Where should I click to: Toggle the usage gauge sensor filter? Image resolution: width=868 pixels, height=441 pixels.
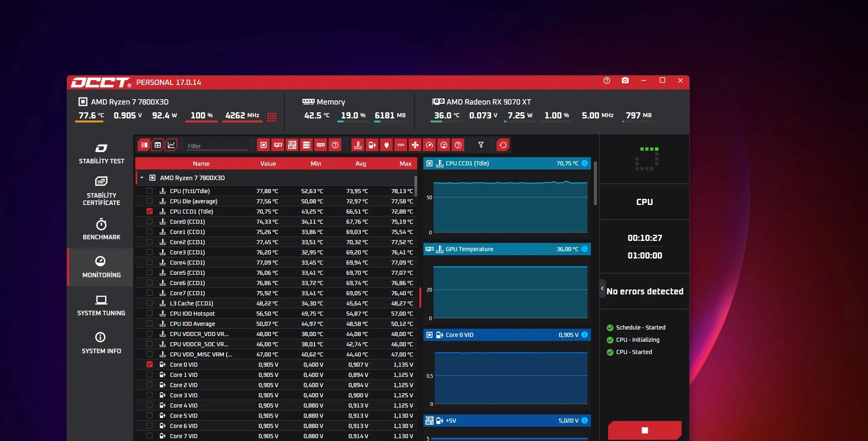(x=444, y=145)
